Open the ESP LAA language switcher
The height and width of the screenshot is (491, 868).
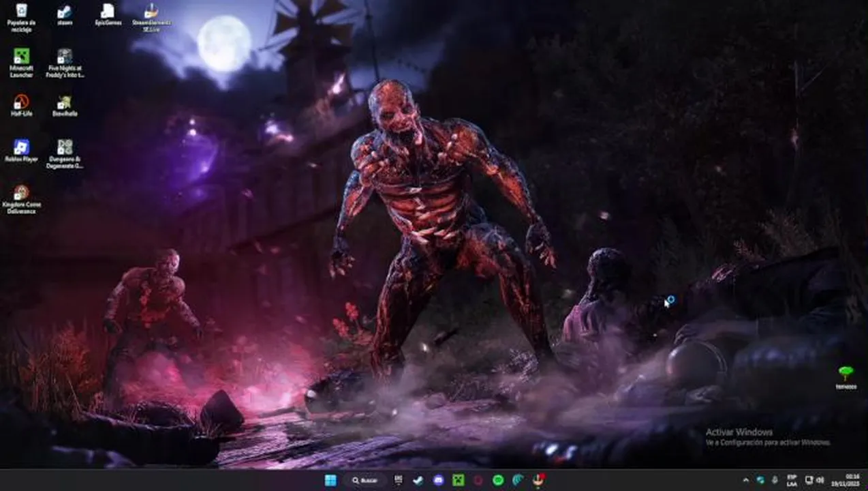792,480
